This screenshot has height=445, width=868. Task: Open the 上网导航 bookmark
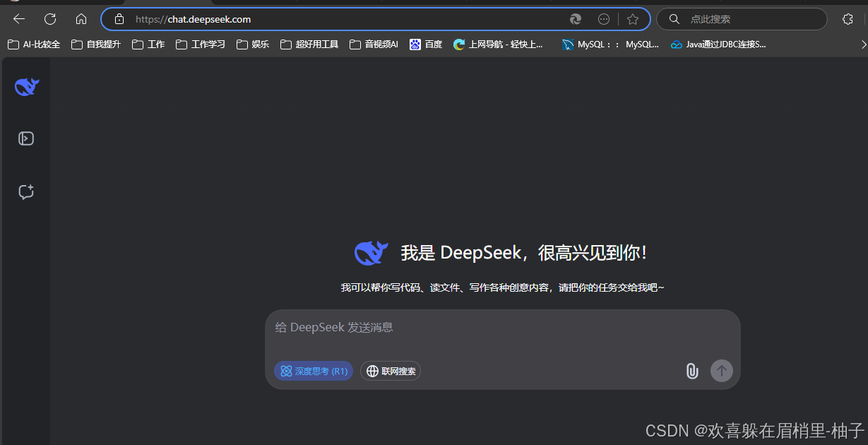point(499,44)
